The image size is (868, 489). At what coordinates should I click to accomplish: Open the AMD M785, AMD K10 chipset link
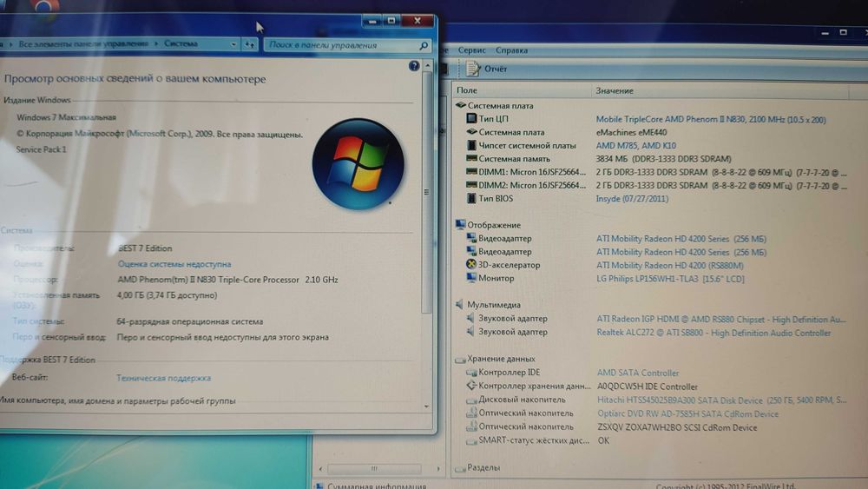[635, 146]
